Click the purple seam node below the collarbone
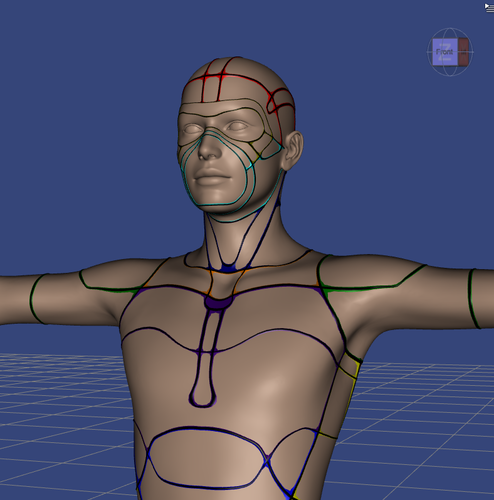The height and width of the screenshot is (500, 494). [215, 303]
